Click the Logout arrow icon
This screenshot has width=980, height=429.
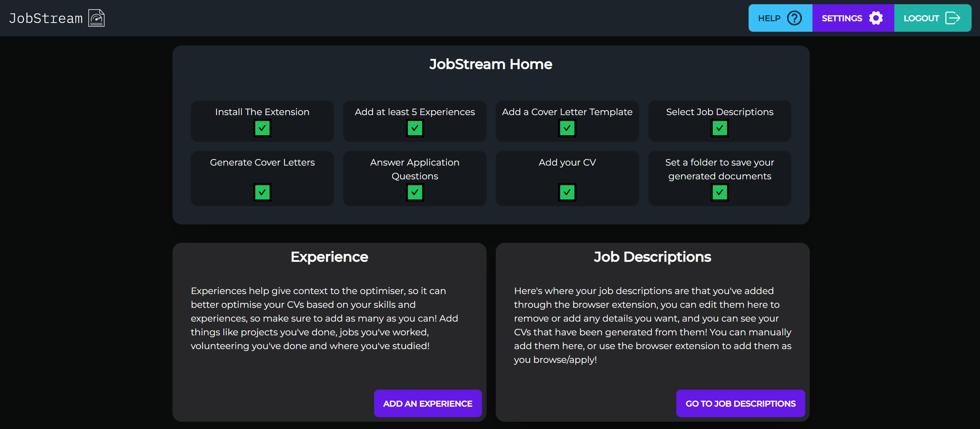click(952, 18)
